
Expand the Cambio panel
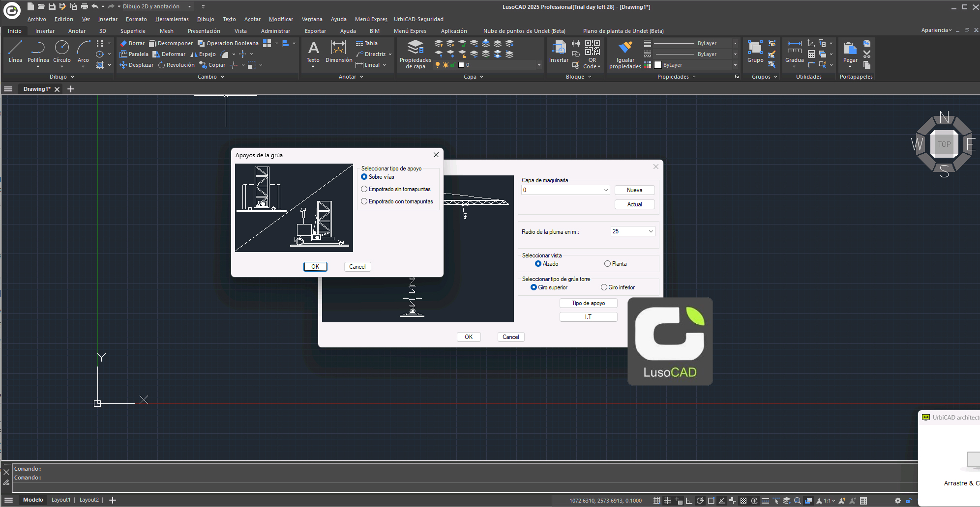pyautogui.click(x=211, y=77)
